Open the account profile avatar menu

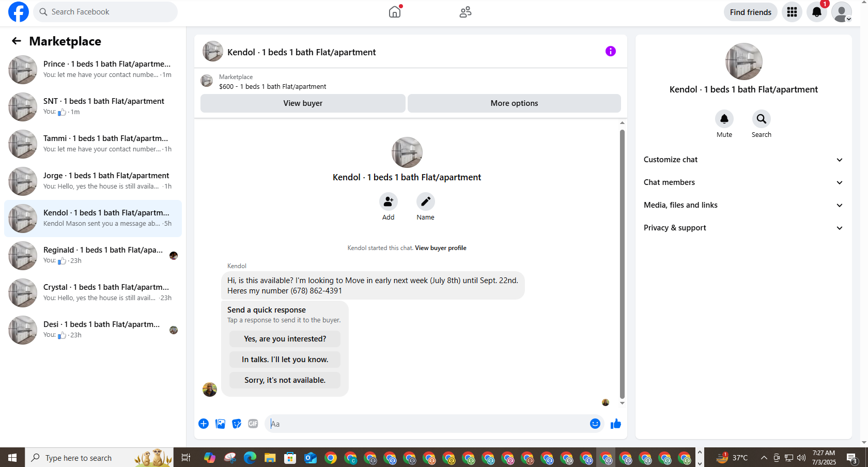842,12
